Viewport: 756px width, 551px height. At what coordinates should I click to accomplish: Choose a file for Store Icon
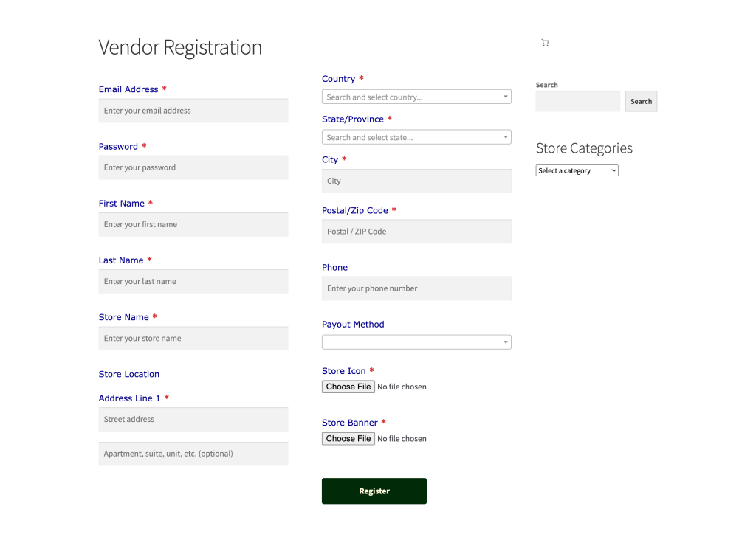(x=348, y=387)
